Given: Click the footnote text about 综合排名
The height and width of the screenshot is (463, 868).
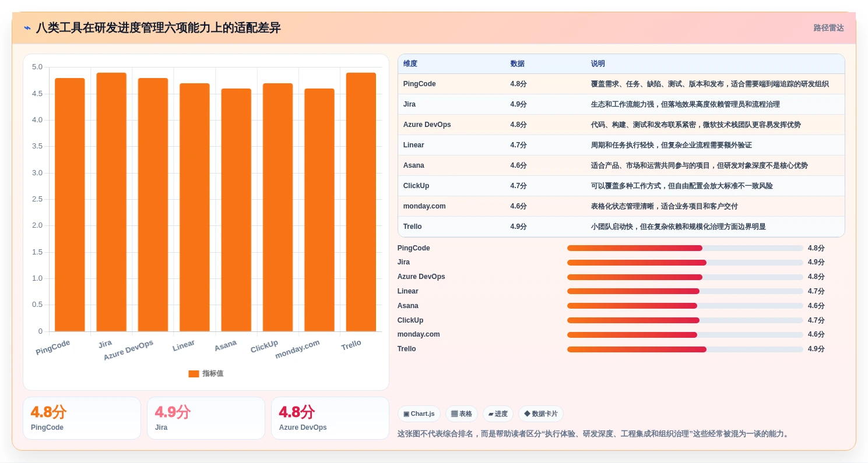Looking at the screenshot, I should pos(593,434).
